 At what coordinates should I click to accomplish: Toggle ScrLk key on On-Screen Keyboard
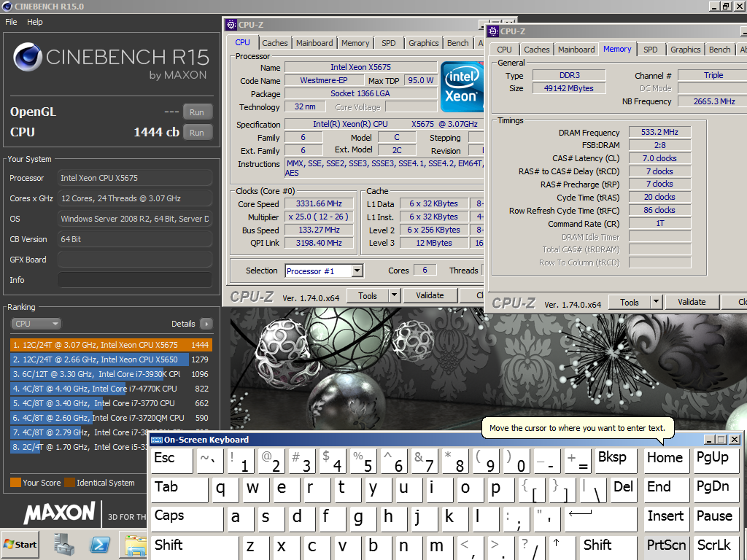pos(716,547)
